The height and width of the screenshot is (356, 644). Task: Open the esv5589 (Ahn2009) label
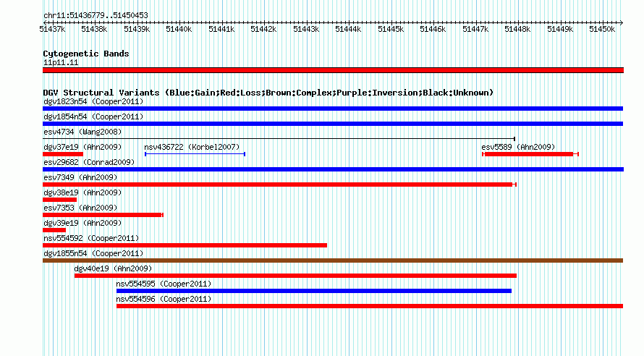[518, 147]
